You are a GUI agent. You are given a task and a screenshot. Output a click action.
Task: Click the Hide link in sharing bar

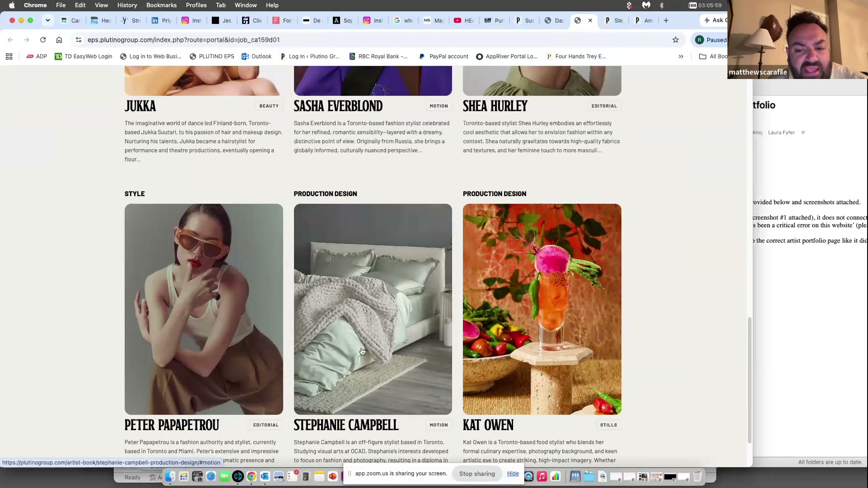pyautogui.click(x=513, y=474)
